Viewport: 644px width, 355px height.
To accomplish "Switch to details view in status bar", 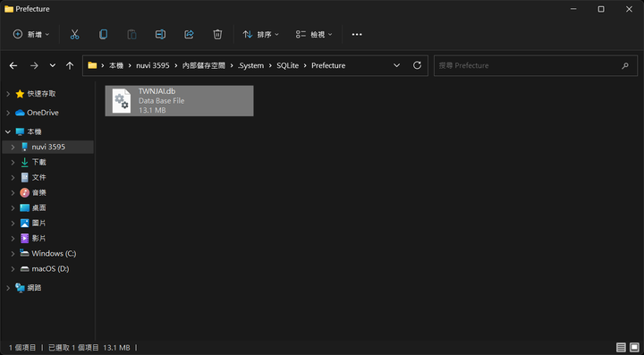I will (x=622, y=348).
